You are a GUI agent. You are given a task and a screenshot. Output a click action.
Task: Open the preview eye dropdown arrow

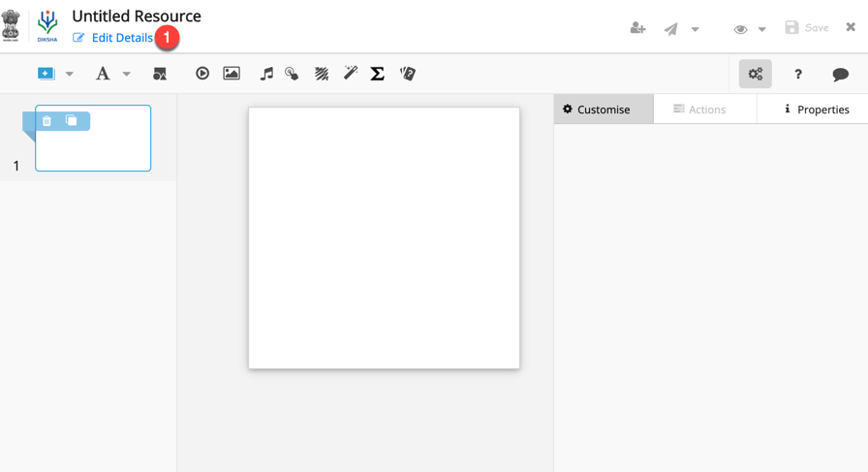click(x=762, y=29)
